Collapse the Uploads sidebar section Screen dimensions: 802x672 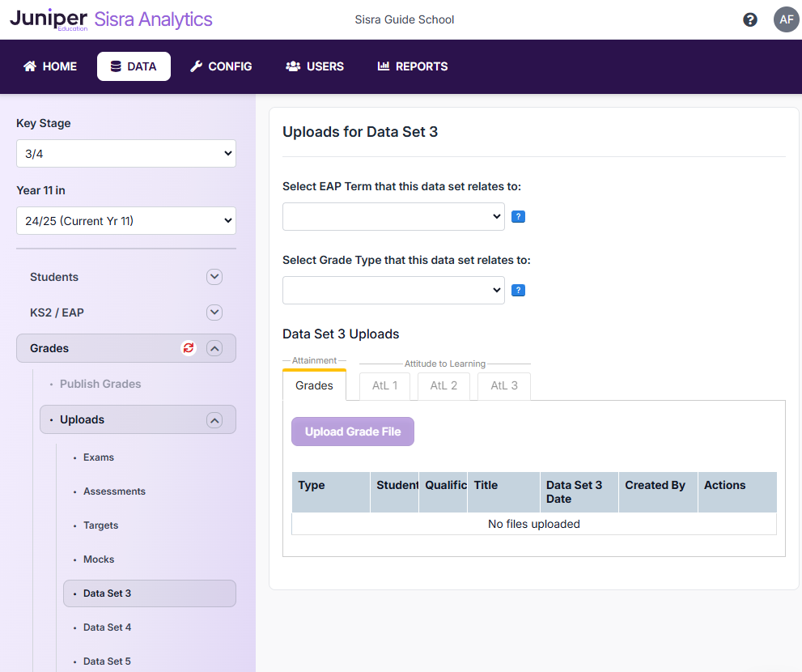[x=214, y=419]
